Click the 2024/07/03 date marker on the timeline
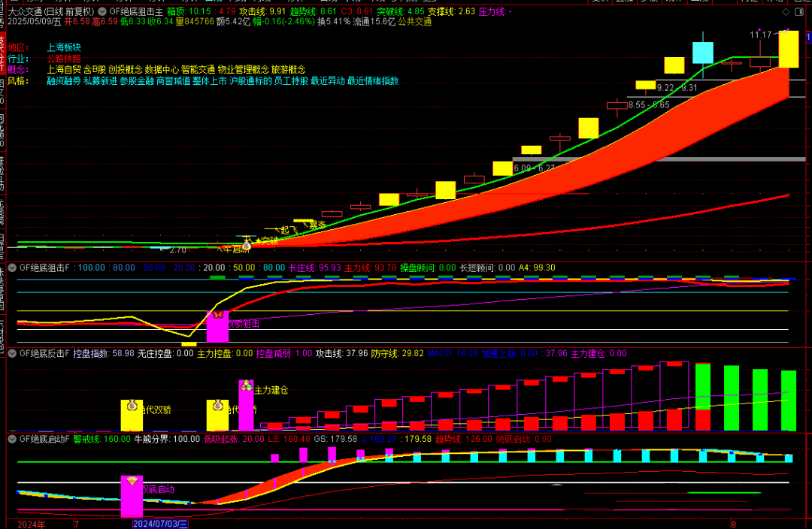 pos(160,524)
